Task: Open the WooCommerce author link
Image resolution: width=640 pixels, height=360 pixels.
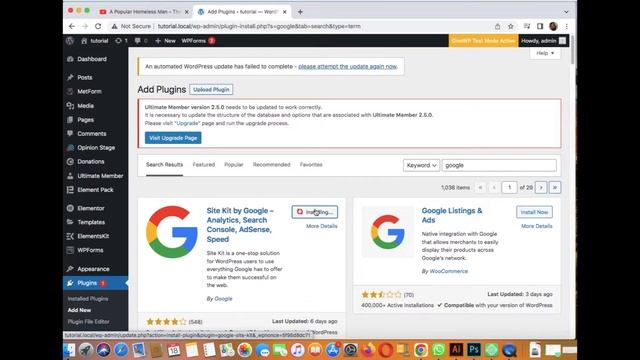Action: pos(449,271)
